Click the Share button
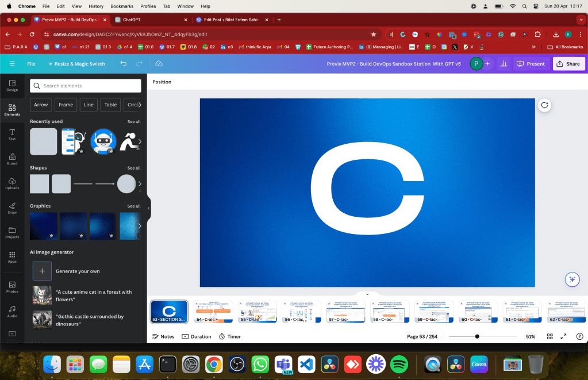 click(x=568, y=64)
